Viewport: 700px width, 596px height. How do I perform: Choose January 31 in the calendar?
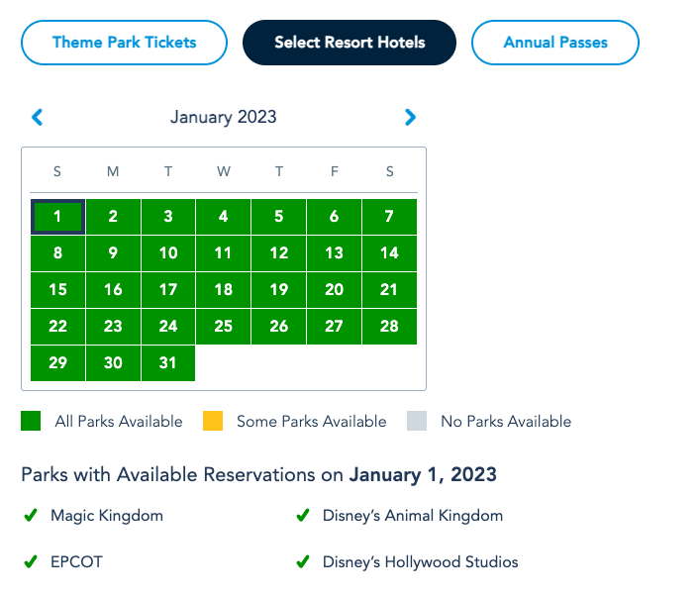click(168, 363)
